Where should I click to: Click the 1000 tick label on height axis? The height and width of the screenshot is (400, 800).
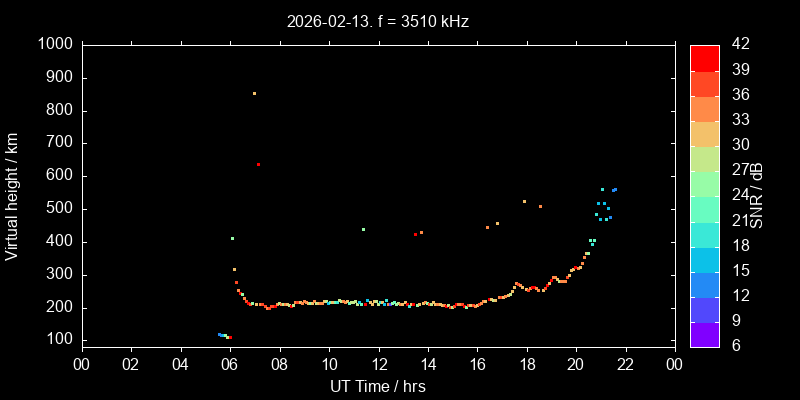54,44
